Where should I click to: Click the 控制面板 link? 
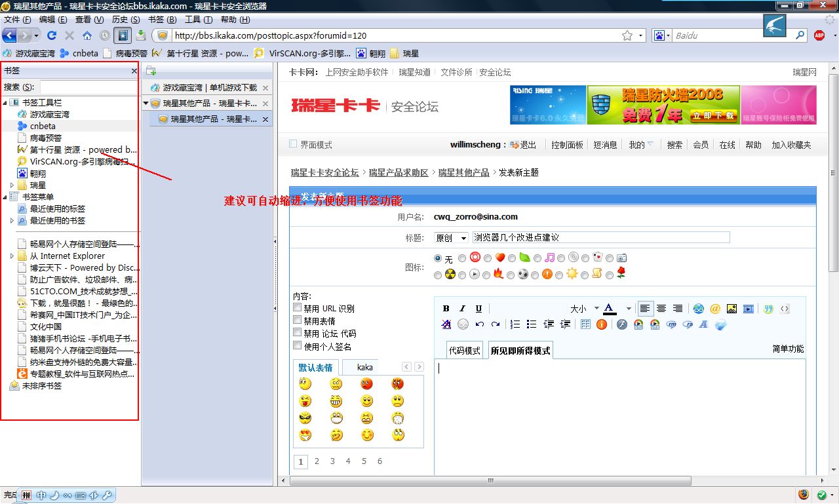567,145
